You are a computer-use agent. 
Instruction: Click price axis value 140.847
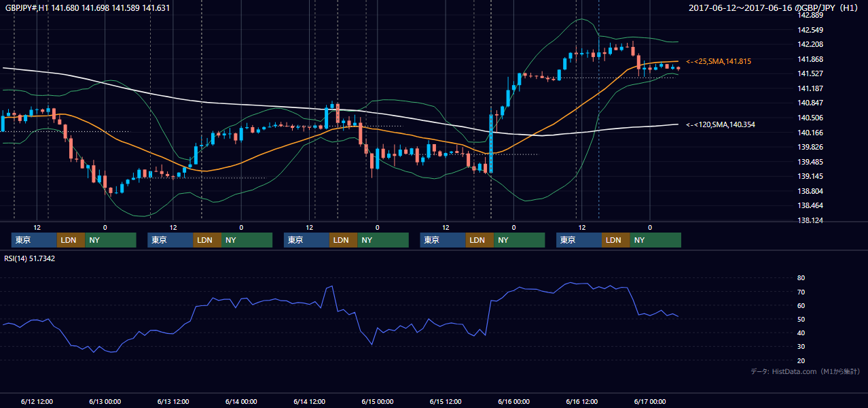click(811, 103)
